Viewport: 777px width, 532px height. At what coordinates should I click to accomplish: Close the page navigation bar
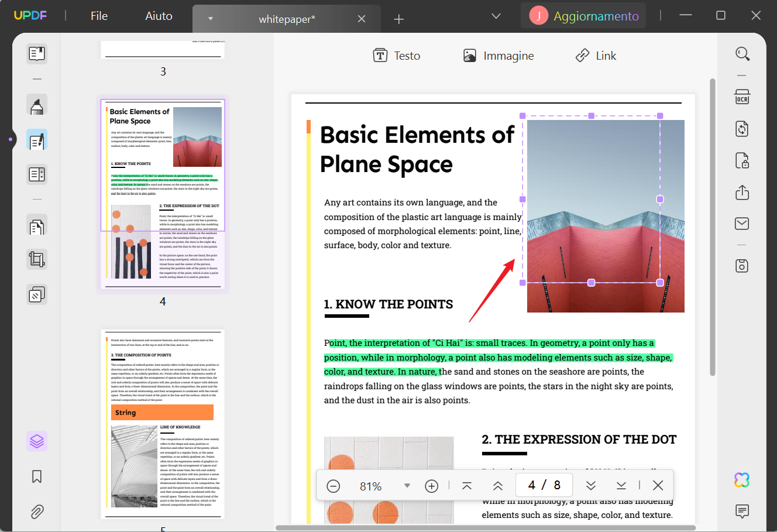(658, 486)
